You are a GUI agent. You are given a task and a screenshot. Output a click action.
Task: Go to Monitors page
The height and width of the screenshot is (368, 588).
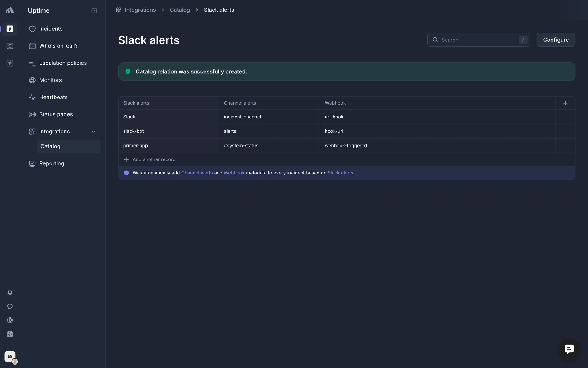click(51, 80)
